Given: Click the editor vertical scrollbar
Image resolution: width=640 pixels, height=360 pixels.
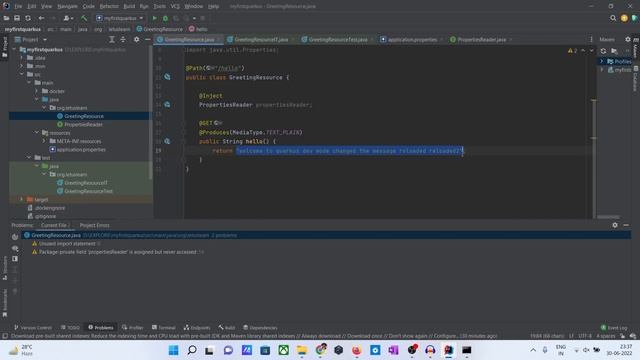Looking at the screenshot, I should (594, 132).
